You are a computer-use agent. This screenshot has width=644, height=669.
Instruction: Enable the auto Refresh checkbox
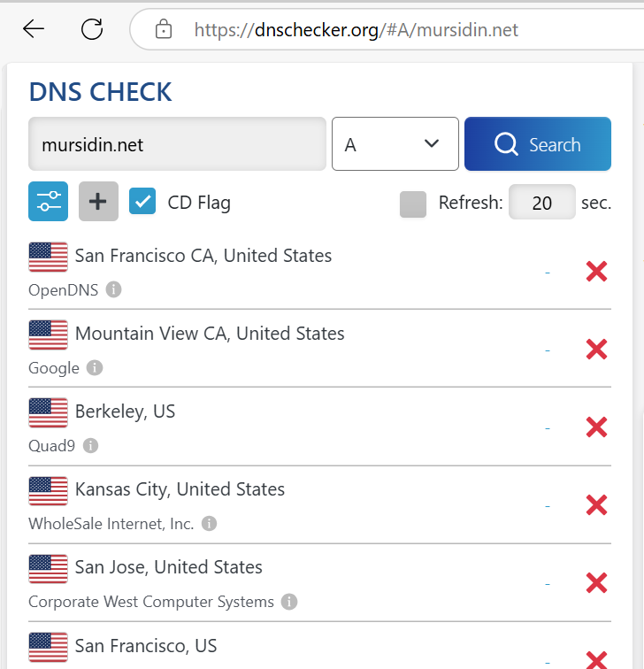click(413, 204)
